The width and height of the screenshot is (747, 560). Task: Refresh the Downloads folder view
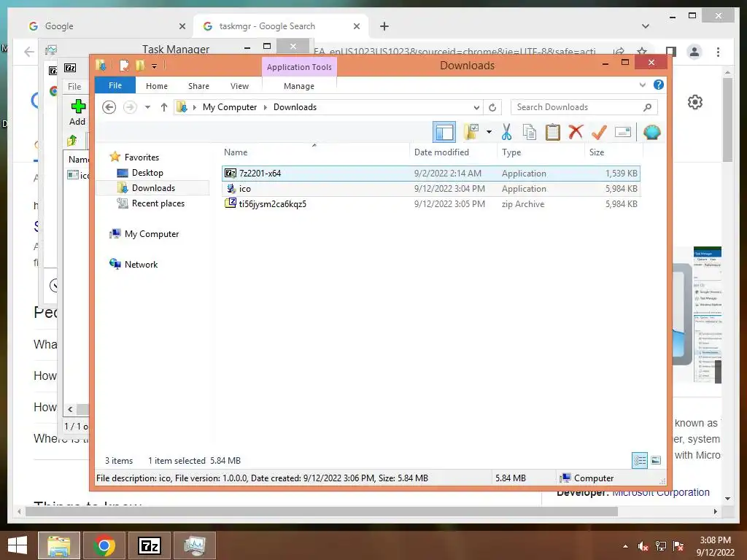coord(492,107)
